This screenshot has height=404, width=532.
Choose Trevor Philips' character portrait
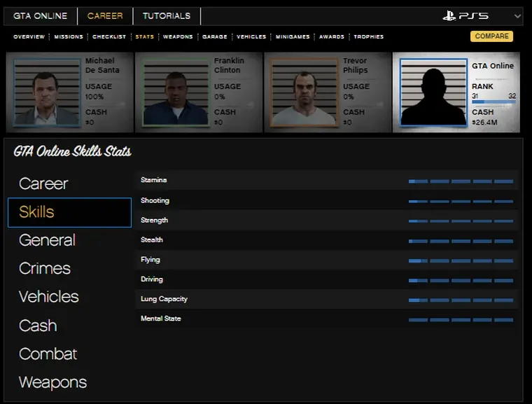304,92
